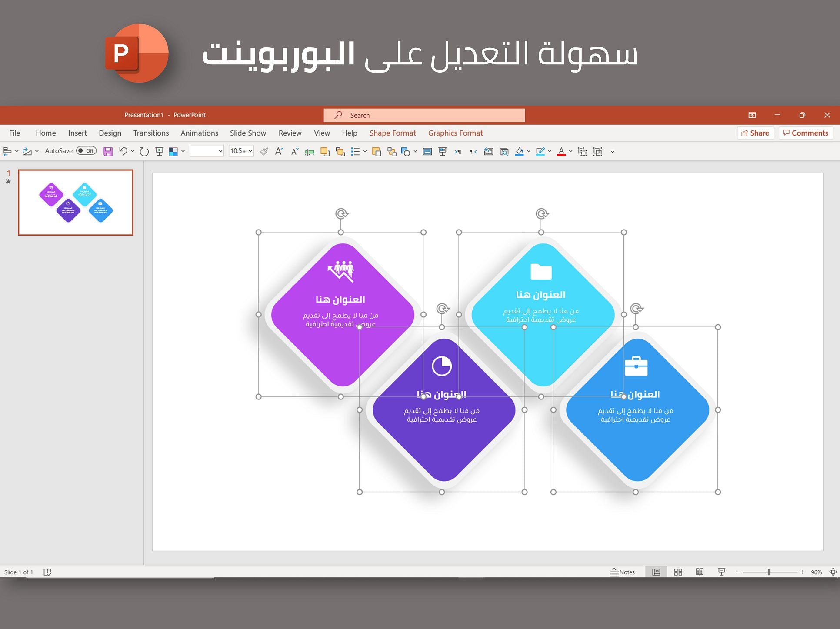Click the zoom out minus button
Viewport: 840px width, 629px height.
point(738,572)
